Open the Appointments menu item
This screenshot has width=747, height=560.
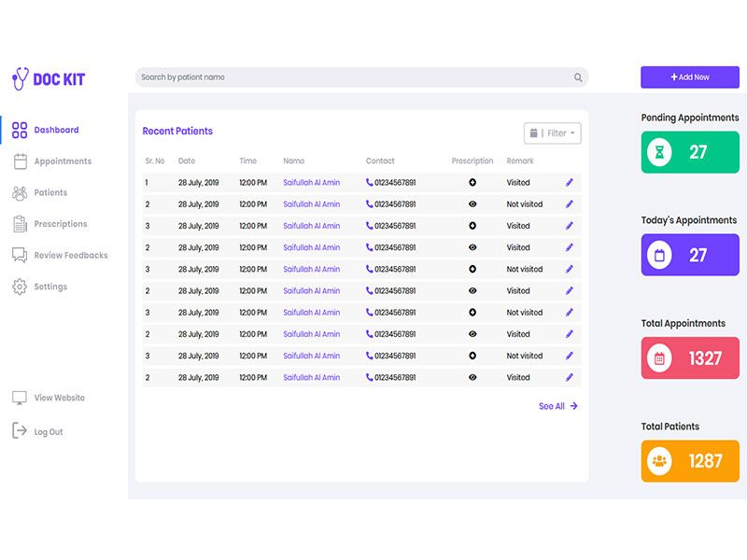coord(63,161)
